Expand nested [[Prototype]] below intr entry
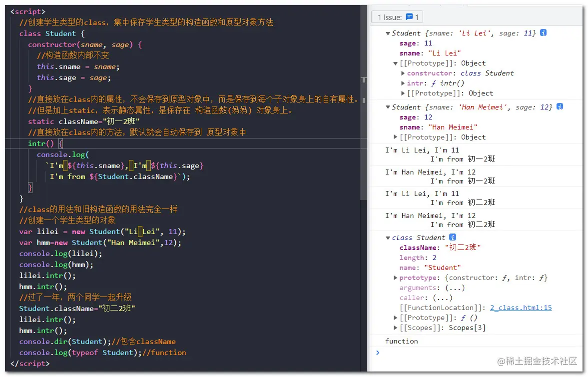 (403, 93)
